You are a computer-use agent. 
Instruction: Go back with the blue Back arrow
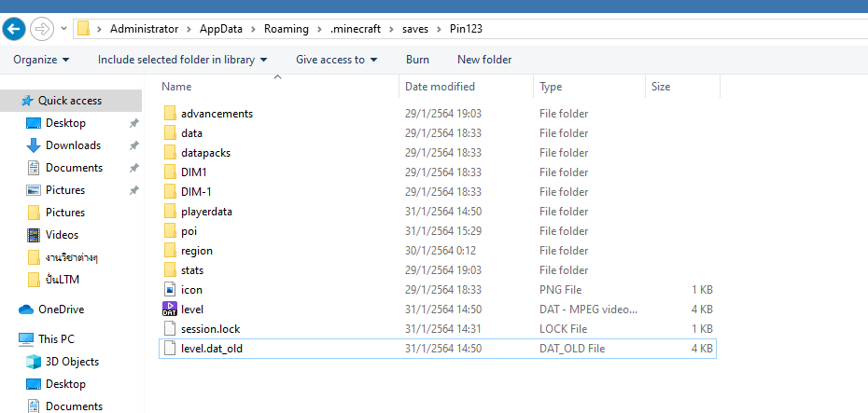(14, 29)
